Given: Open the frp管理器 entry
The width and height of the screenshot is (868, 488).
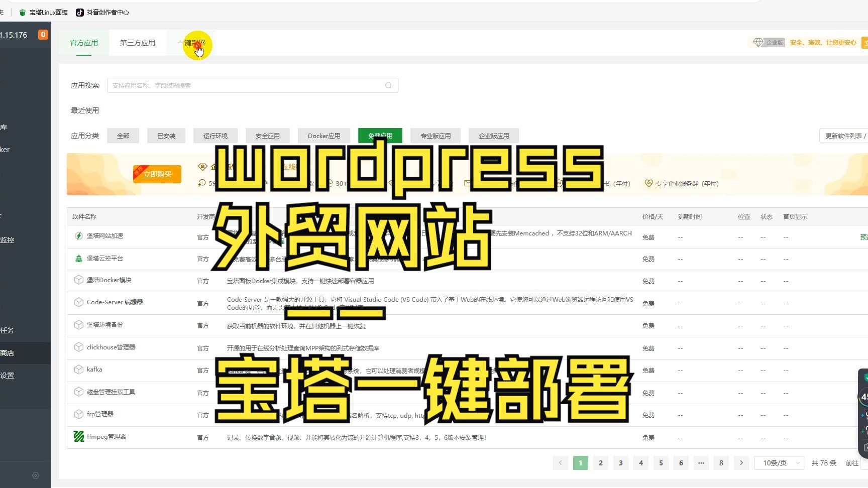Looking at the screenshot, I should [100, 414].
